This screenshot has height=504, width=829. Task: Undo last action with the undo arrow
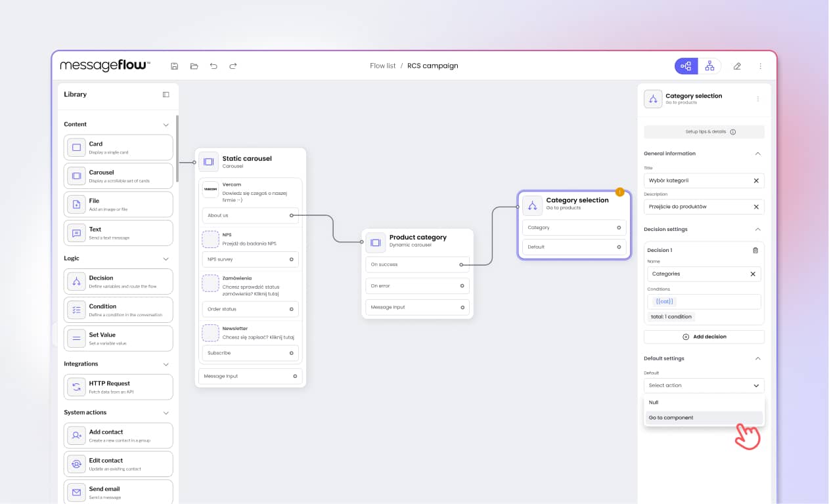click(213, 66)
